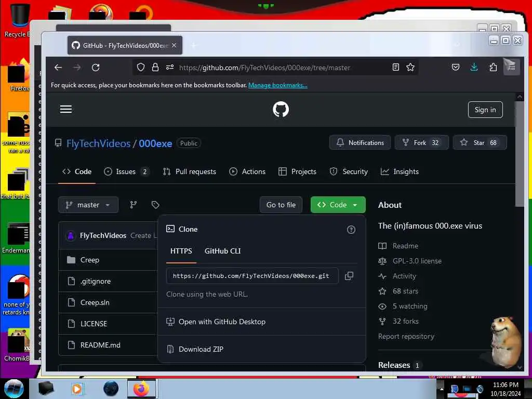Open the Pull requests tab

pos(189,171)
